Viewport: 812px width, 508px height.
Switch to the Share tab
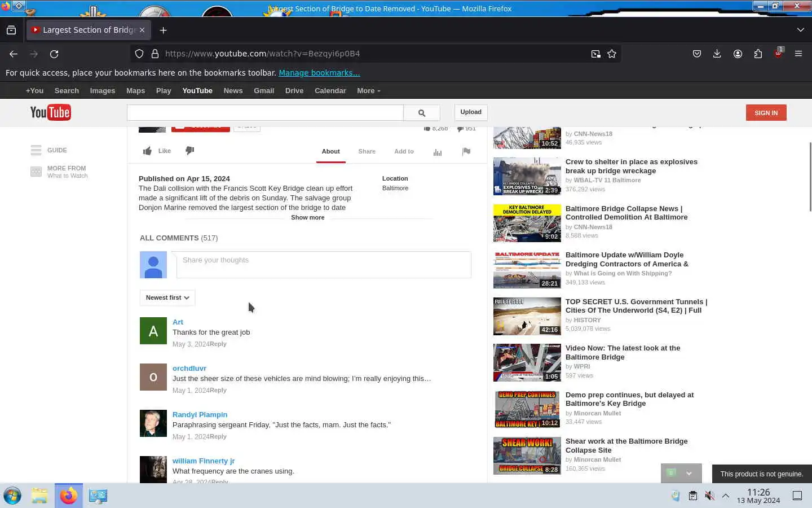pos(367,151)
